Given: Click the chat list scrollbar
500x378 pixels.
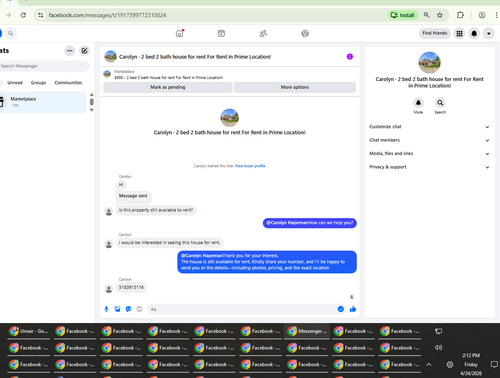Looking at the screenshot, I should (x=92, y=102).
